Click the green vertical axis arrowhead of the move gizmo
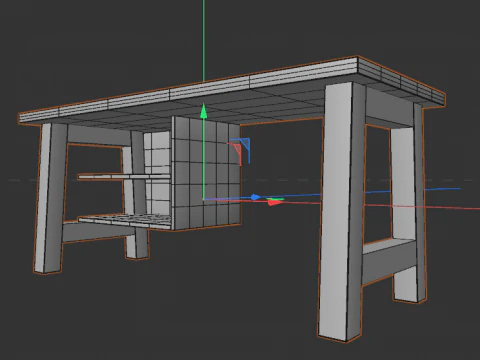480x360 pixels. coord(203,111)
